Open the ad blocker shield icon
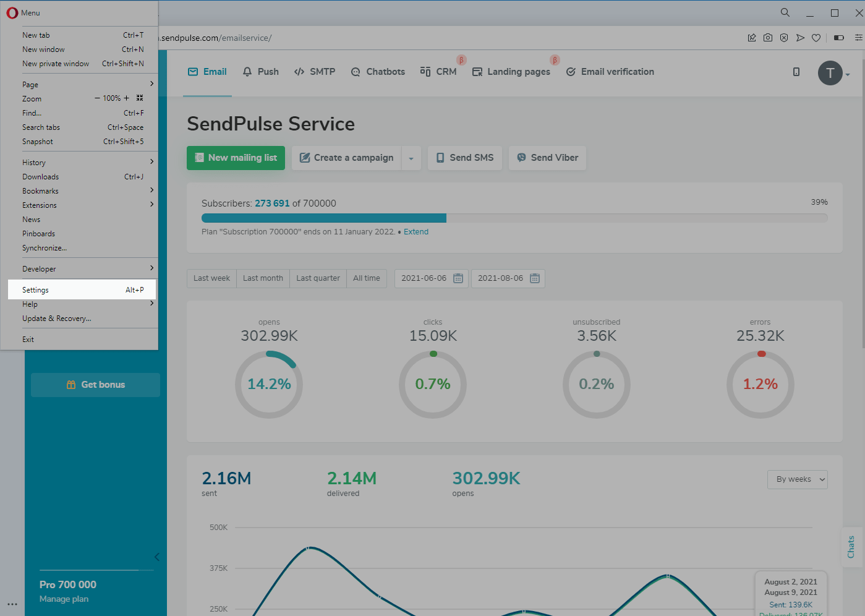This screenshot has height=616, width=865. coord(784,38)
